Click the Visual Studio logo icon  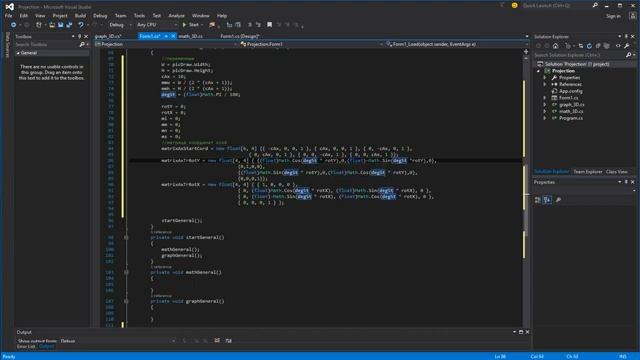[x=9, y=6]
